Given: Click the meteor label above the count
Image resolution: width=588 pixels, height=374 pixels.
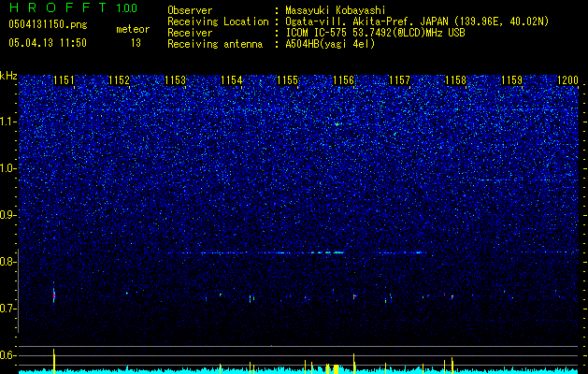Looking at the screenshot, I should point(133,29).
